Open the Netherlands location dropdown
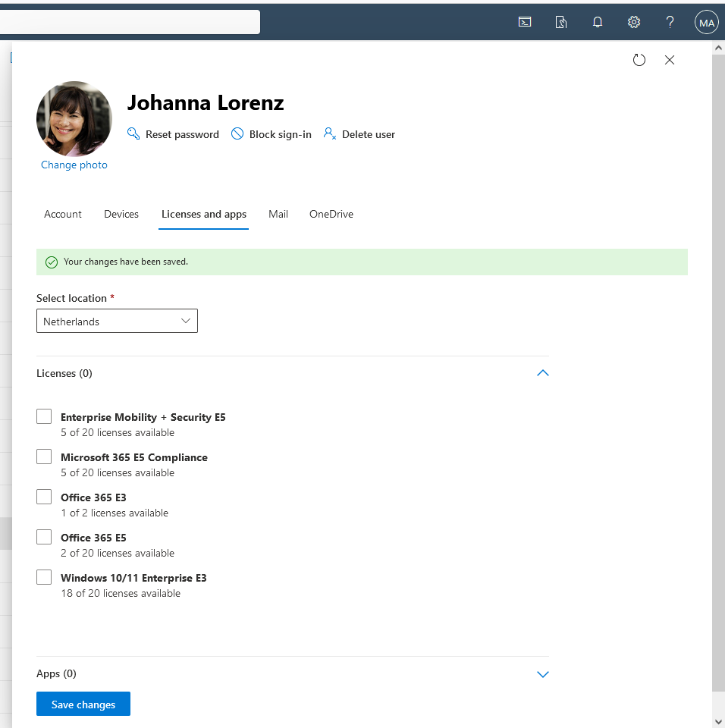Viewport: 725px width, 728px height. [117, 321]
